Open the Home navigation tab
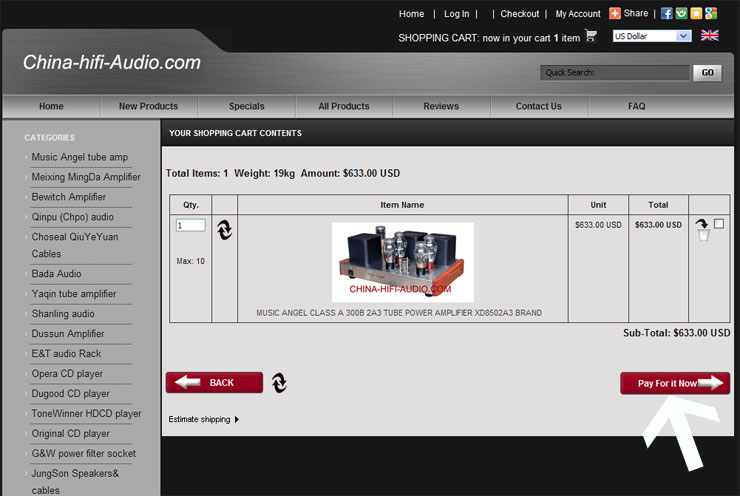Screen dimensions: 740x496 click(51, 106)
